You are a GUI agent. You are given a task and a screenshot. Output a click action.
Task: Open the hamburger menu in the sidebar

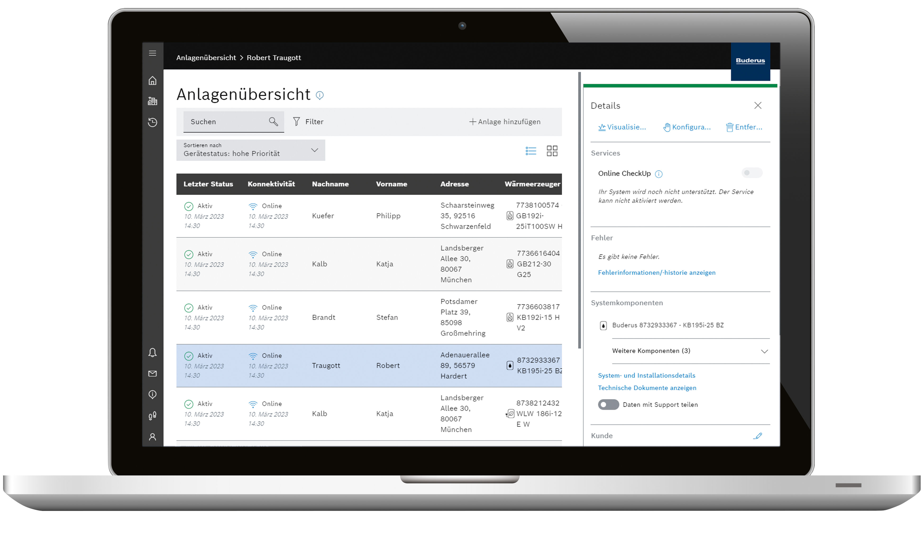[152, 53]
